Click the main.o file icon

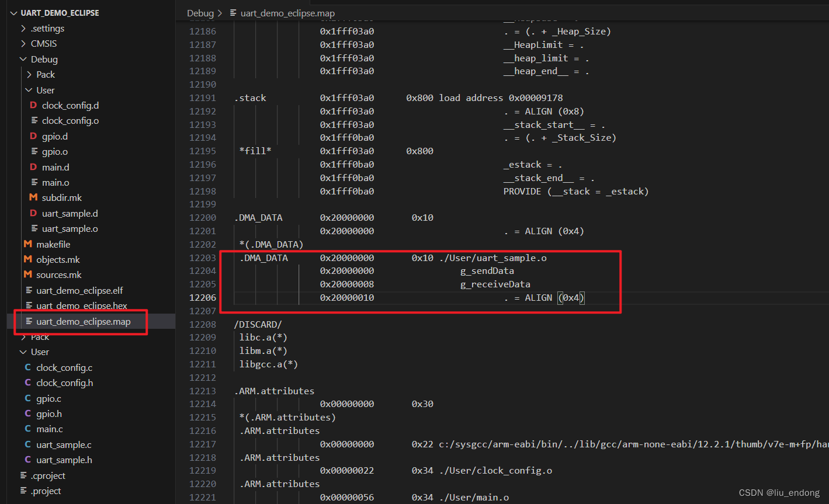point(34,183)
